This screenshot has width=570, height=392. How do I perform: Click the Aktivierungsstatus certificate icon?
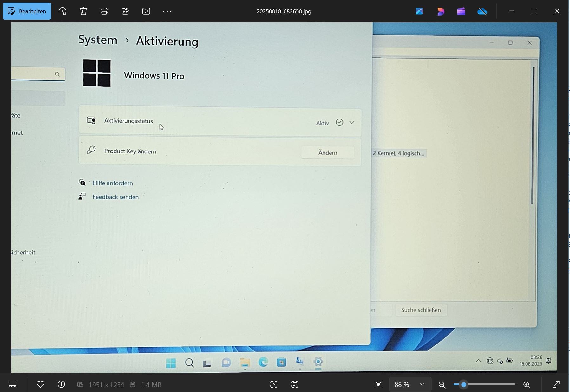pyautogui.click(x=91, y=120)
